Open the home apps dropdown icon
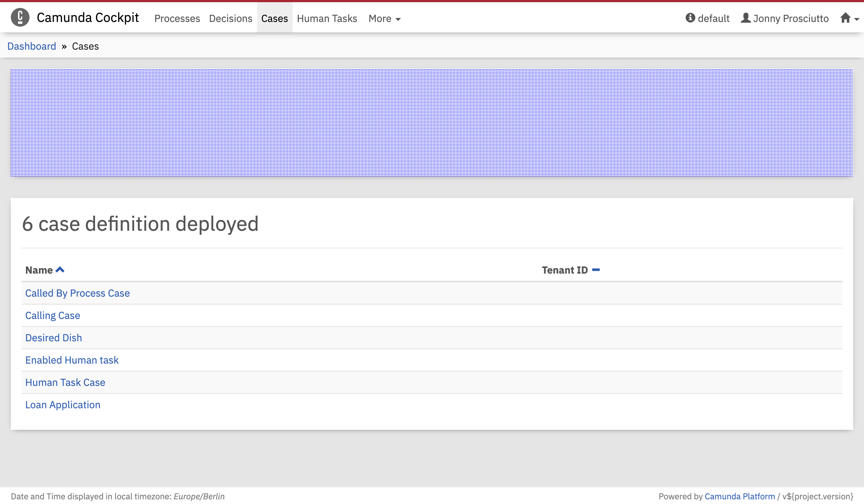This screenshot has height=504, width=864. (850, 18)
